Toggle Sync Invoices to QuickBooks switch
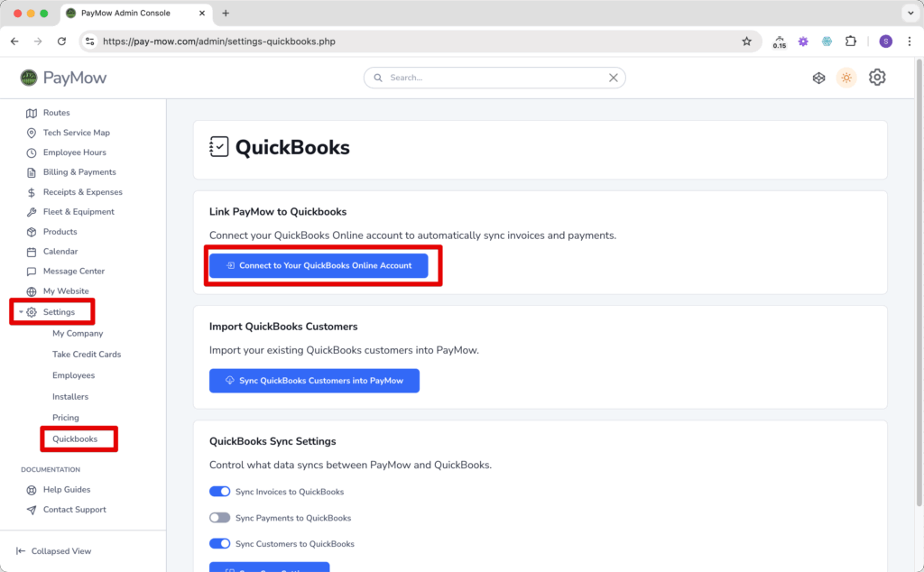This screenshot has width=924, height=572. point(220,492)
